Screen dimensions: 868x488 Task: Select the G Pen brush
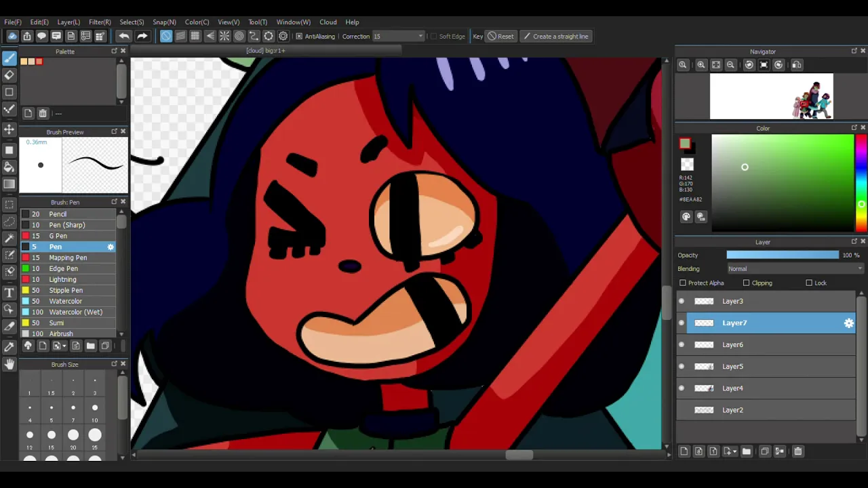[68, 236]
